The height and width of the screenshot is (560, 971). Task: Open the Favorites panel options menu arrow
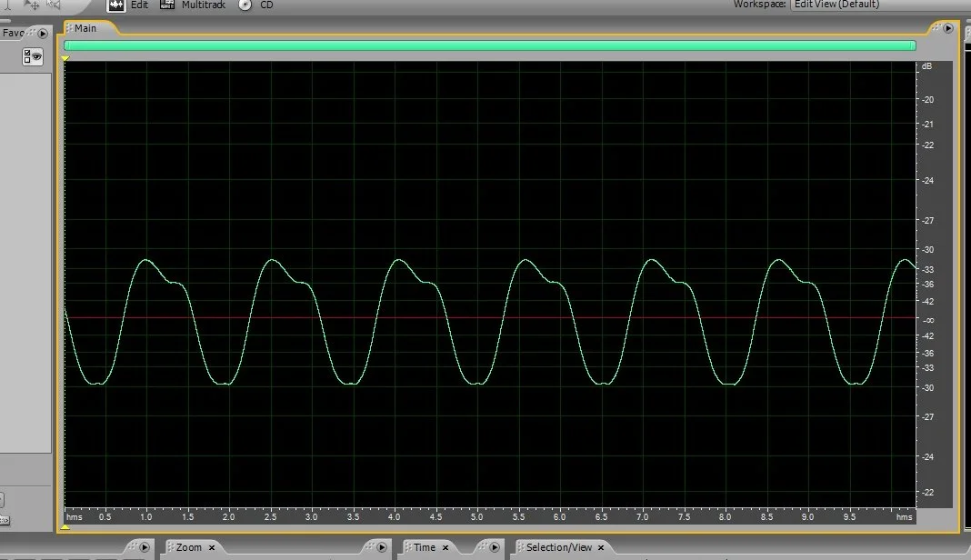[43, 34]
